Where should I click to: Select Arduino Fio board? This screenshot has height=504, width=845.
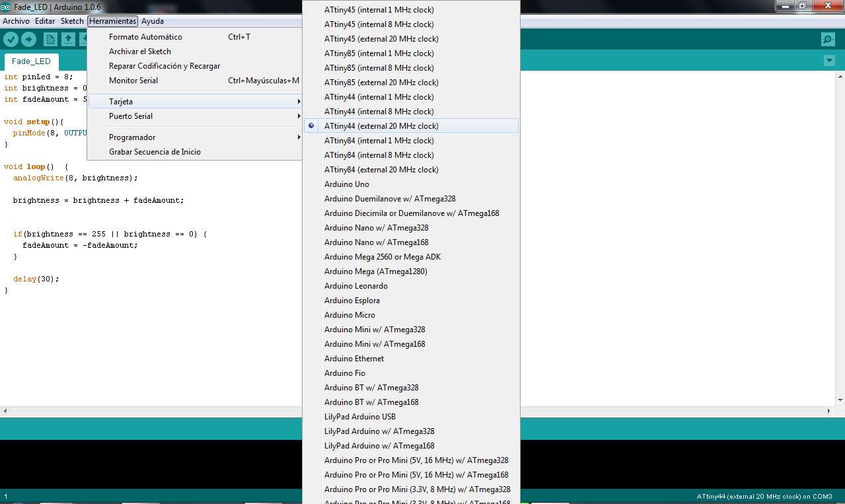click(x=411, y=373)
